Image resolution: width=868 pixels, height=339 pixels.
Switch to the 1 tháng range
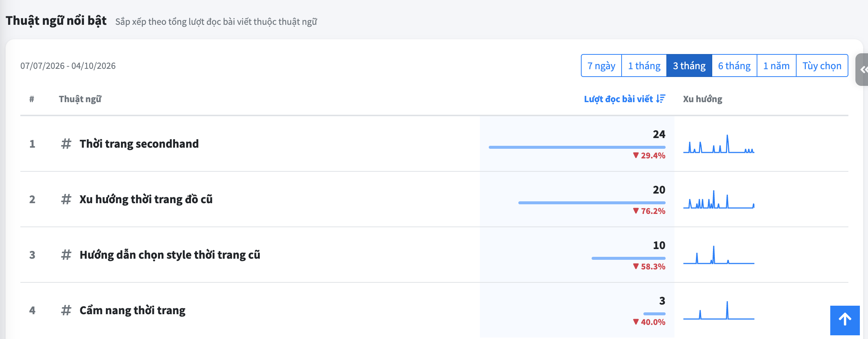click(x=644, y=66)
